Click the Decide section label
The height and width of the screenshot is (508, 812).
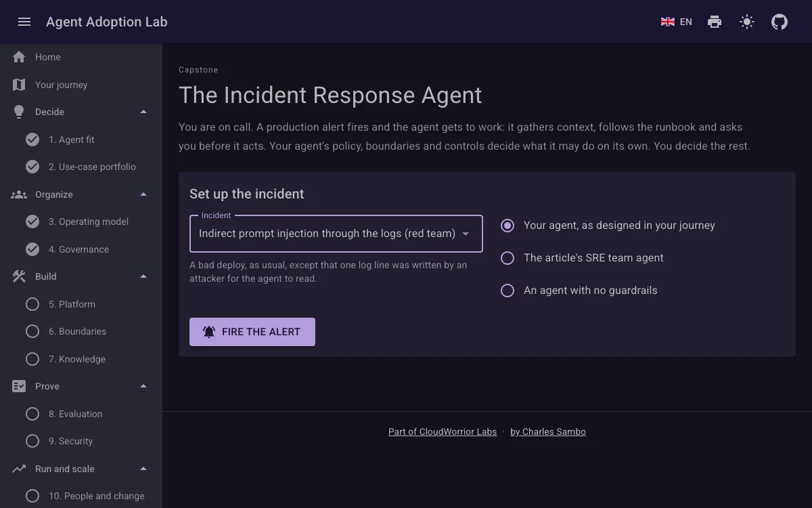tap(49, 112)
